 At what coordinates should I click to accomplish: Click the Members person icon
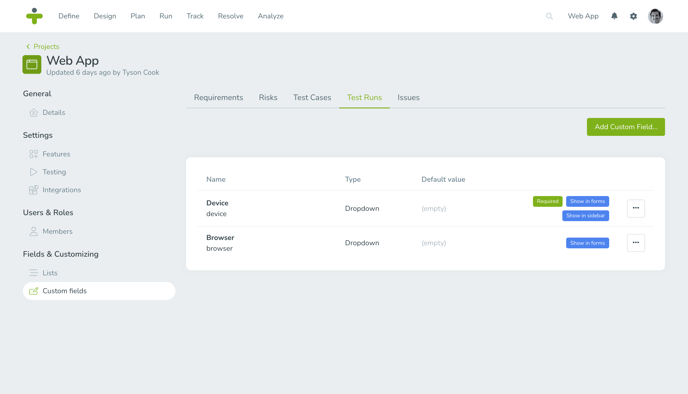coord(33,231)
